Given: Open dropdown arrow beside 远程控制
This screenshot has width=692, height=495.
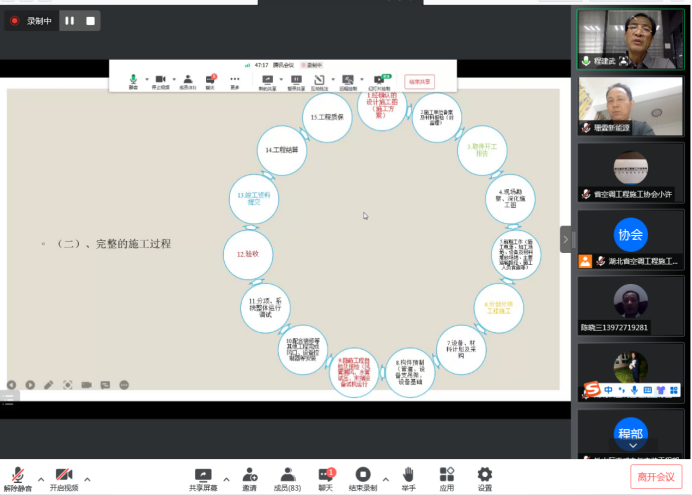Looking at the screenshot, I should [x=362, y=79].
